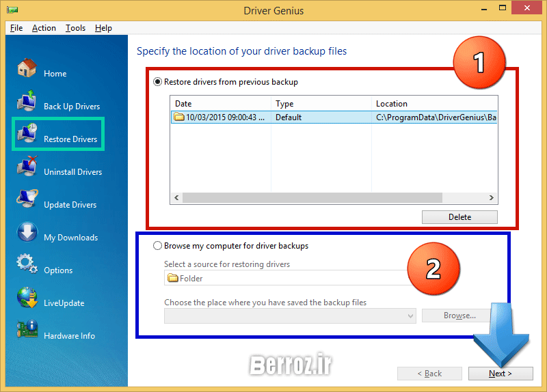
Task: Click the Hardware Info board icon
Action: click(27, 331)
